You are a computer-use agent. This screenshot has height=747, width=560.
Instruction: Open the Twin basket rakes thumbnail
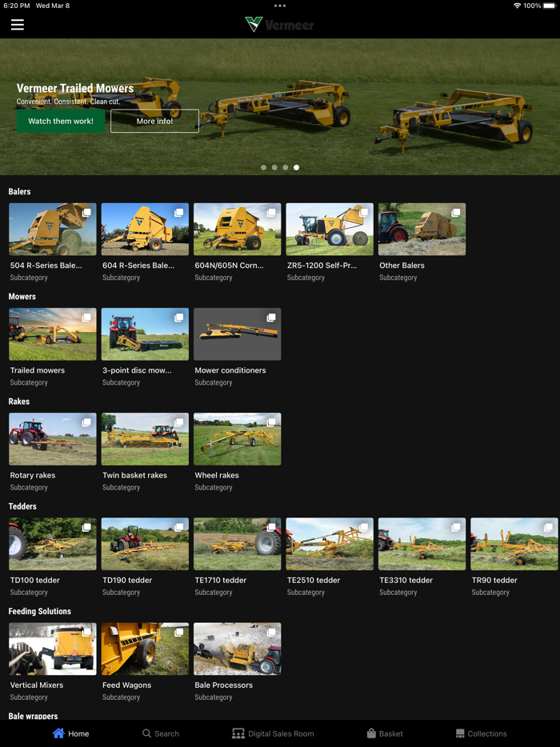click(145, 439)
